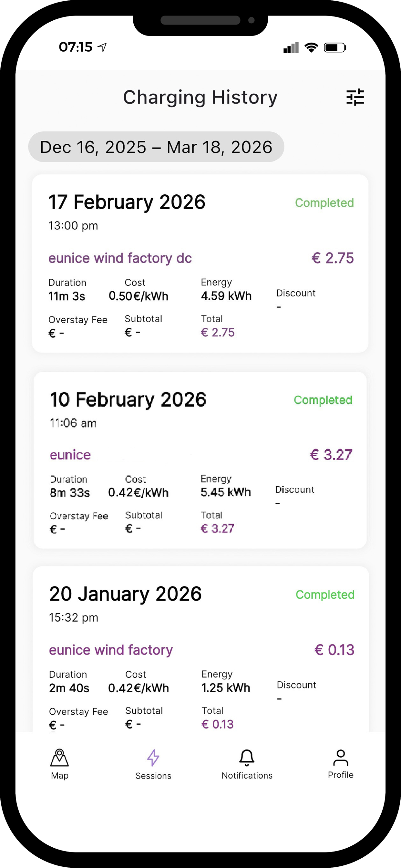Open the Profile person icon
This screenshot has height=868, width=401.
pyautogui.click(x=341, y=758)
